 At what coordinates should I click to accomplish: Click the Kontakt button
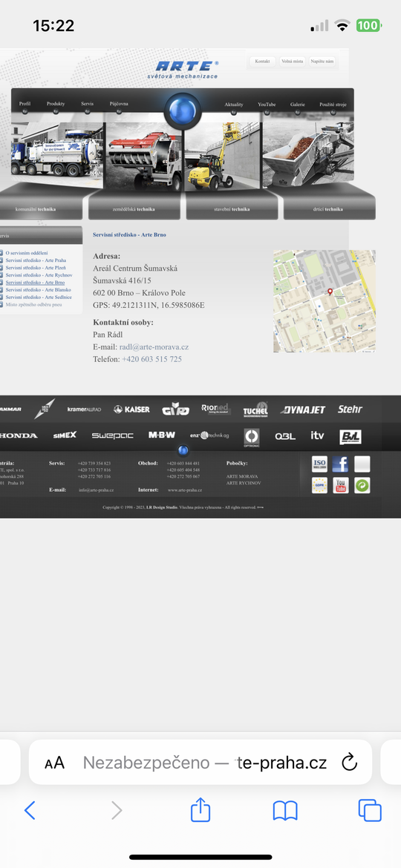point(262,62)
